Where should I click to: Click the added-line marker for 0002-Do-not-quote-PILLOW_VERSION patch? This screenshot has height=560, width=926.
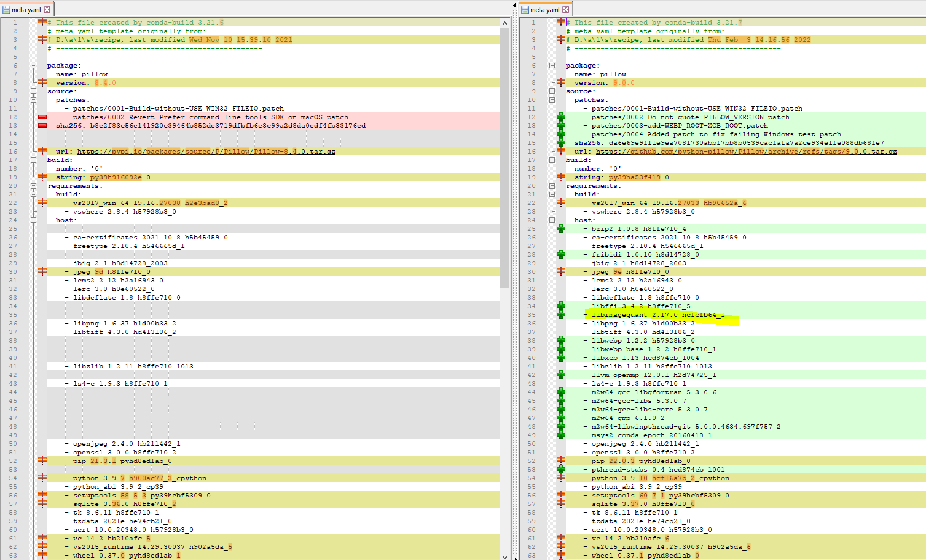pos(561,117)
